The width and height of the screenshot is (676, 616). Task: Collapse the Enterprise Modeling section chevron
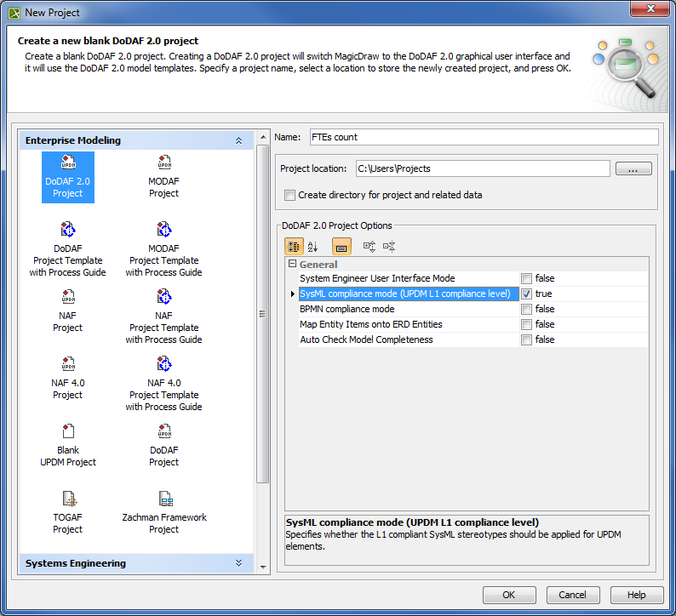click(239, 141)
